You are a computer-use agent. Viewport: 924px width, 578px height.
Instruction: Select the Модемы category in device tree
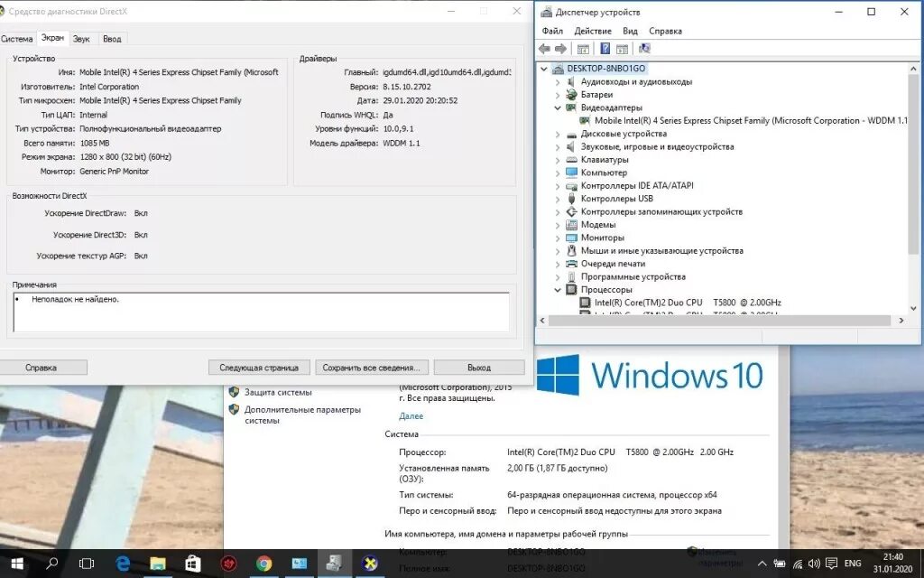point(598,224)
